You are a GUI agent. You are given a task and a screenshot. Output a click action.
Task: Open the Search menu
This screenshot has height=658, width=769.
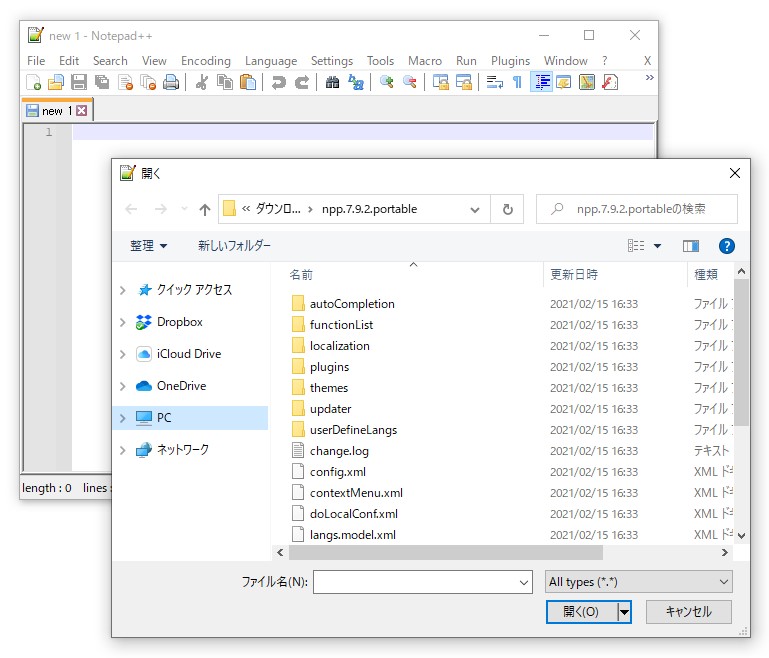pyautogui.click(x=110, y=61)
